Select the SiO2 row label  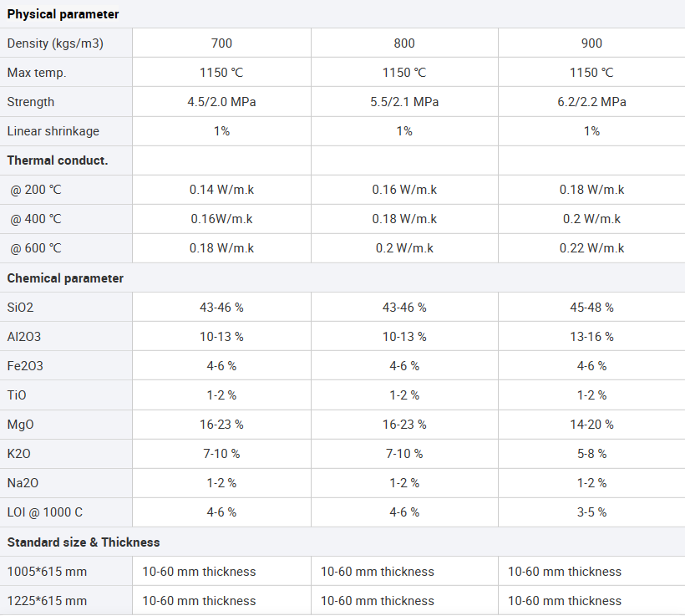21,308
